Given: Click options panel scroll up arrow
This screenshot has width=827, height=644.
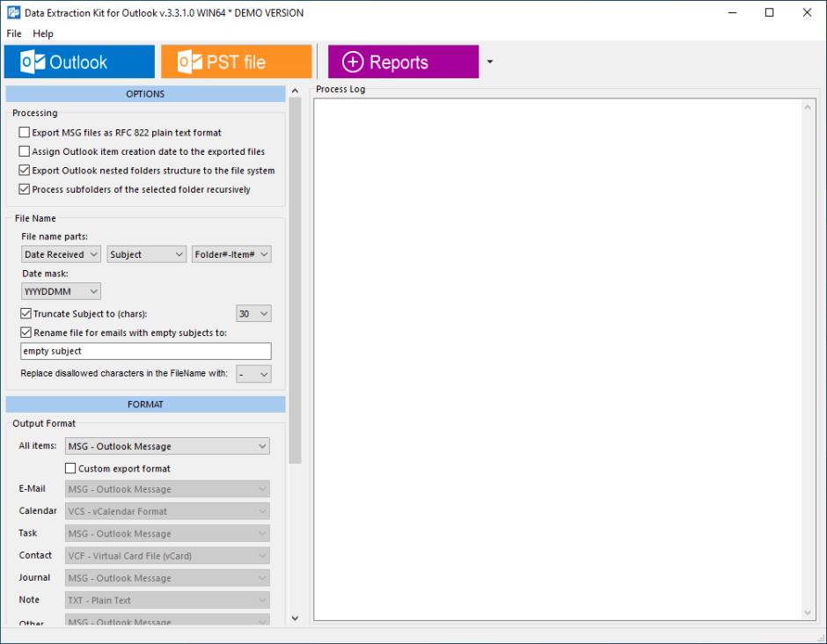Looking at the screenshot, I should [x=295, y=91].
